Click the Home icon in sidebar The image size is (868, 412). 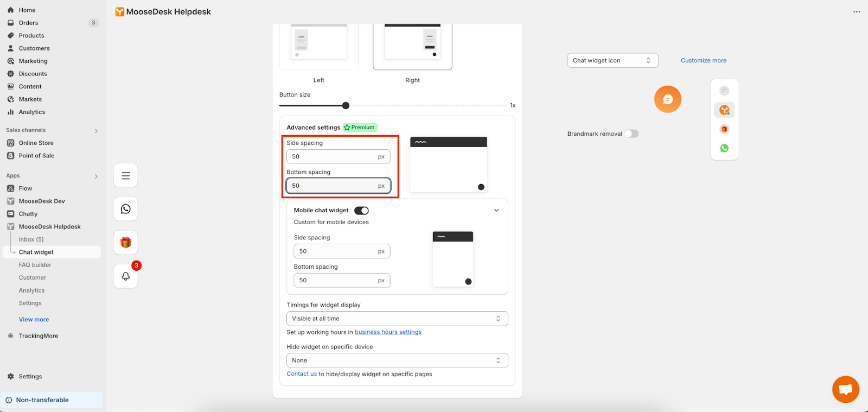tap(10, 10)
